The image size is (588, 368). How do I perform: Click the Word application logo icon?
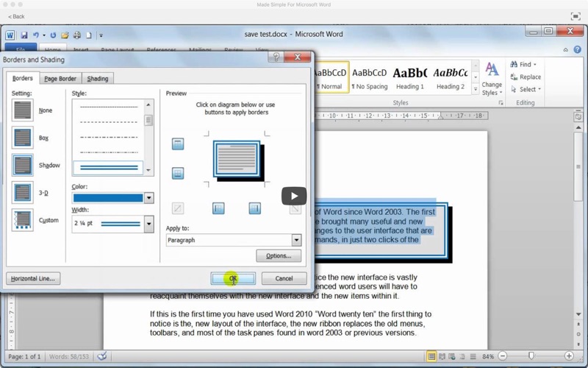coord(10,35)
